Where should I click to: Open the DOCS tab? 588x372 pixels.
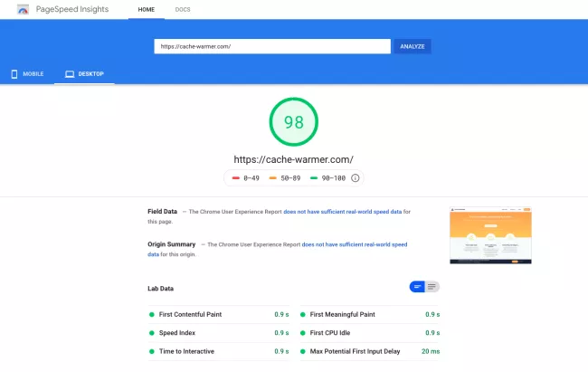[183, 9]
